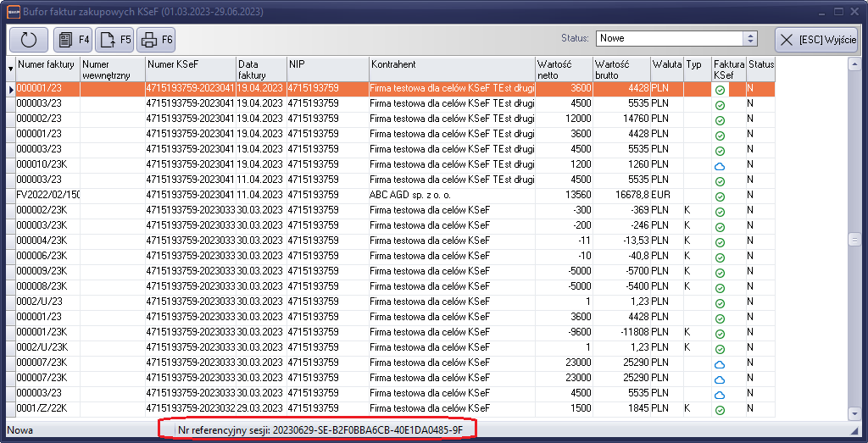
Task: Click the vertical scrollbar thumb
Action: pyautogui.click(x=854, y=240)
